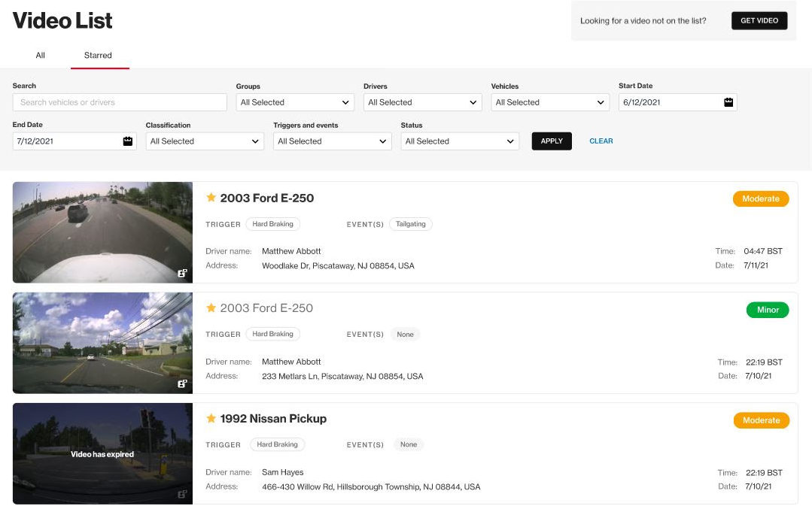Click the APPLY filters button
Screen dimensions: 812x509
point(552,141)
